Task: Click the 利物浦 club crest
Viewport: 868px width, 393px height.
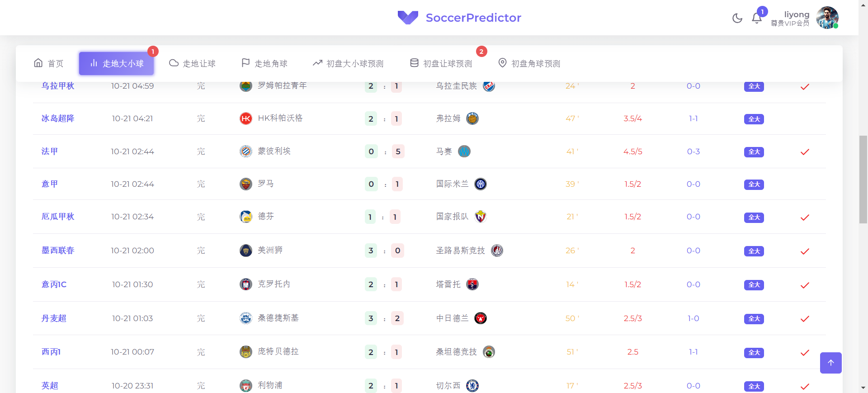Action: click(x=246, y=386)
